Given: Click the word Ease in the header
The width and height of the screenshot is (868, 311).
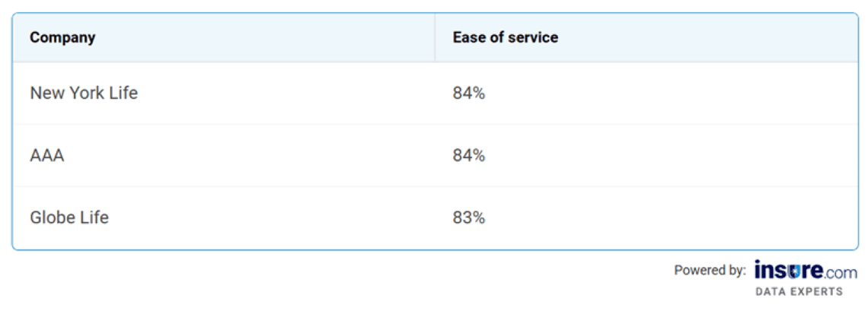Looking at the screenshot, I should coord(467,37).
